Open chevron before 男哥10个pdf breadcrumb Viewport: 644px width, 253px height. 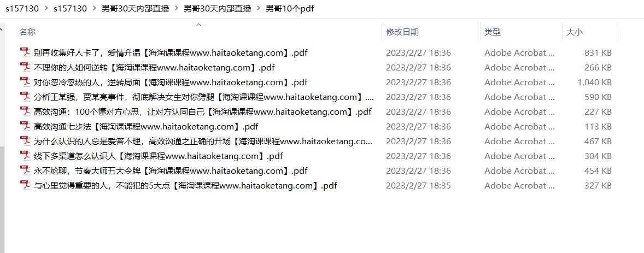pos(259,9)
